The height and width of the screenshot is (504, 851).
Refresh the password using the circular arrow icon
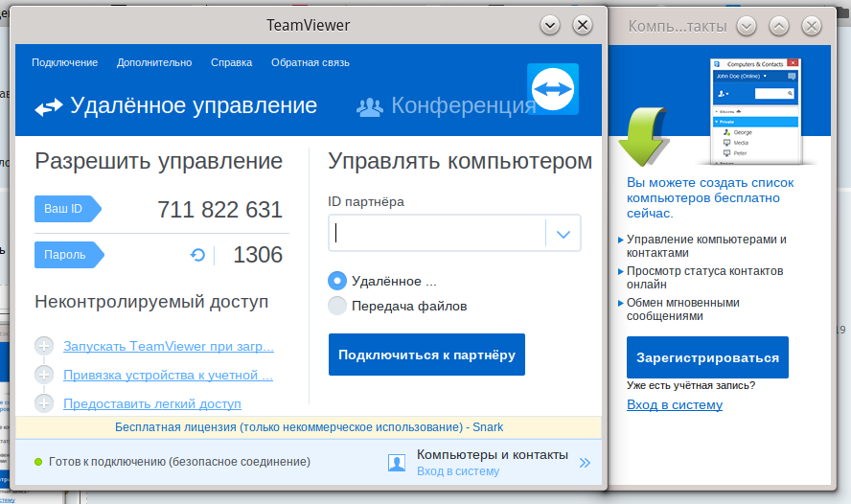click(x=197, y=255)
